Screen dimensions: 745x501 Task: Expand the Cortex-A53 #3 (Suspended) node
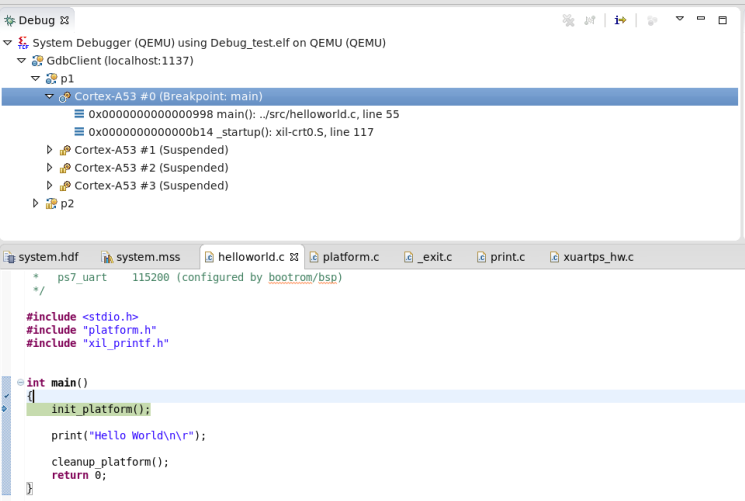pyautogui.click(x=49, y=185)
